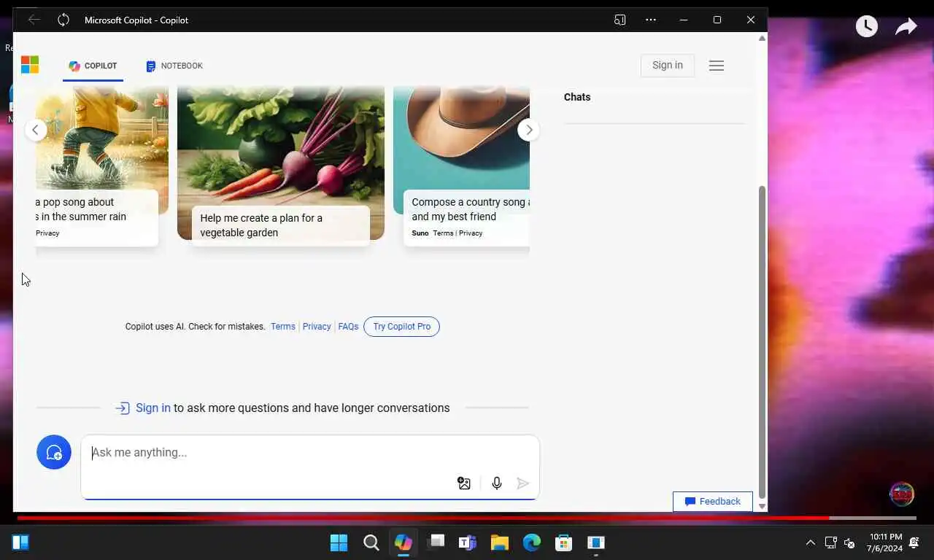Open the Privacy link on country song card
Viewport: 934px width, 560px height.
(471, 233)
